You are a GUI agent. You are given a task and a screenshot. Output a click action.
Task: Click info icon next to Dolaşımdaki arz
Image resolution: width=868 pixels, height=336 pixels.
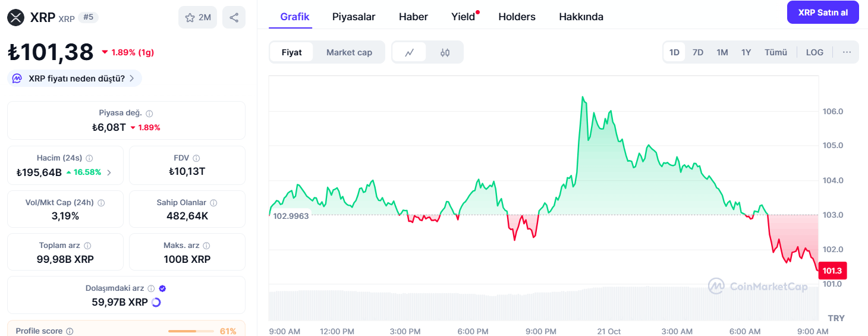[151, 288]
